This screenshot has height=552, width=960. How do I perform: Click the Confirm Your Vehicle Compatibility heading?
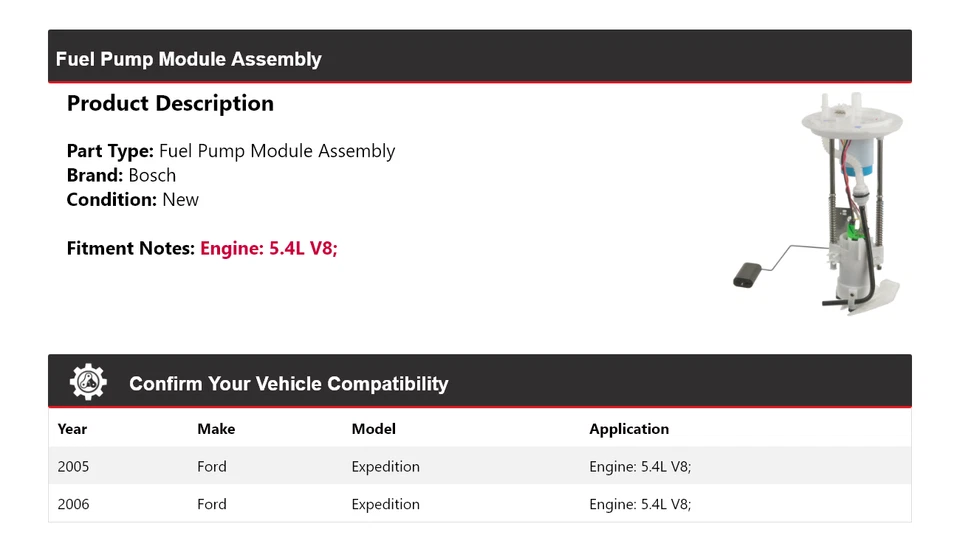(288, 384)
